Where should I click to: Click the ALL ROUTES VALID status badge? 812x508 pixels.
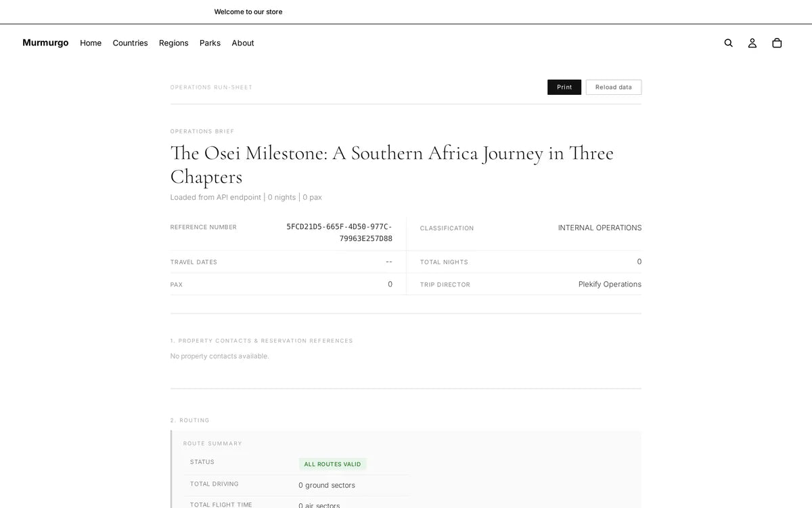click(x=333, y=464)
